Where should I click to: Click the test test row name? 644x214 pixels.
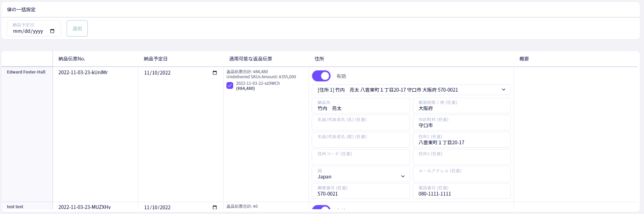[x=15, y=207]
